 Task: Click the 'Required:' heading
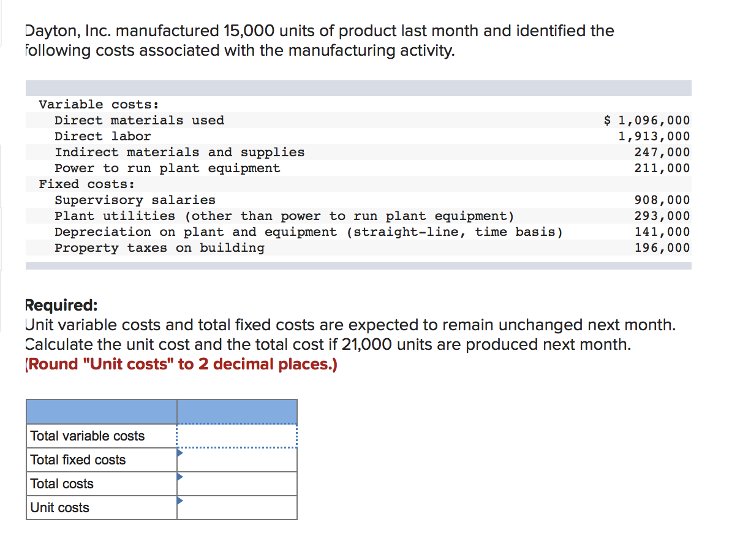[61, 305]
